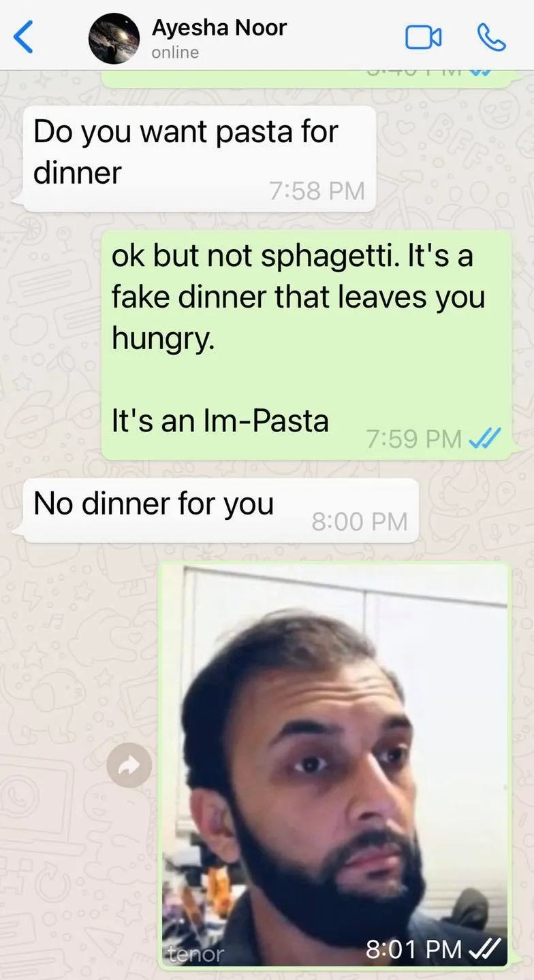Select the green sphagetti joke message bubble
This screenshot has height=980, width=534.
(x=306, y=344)
